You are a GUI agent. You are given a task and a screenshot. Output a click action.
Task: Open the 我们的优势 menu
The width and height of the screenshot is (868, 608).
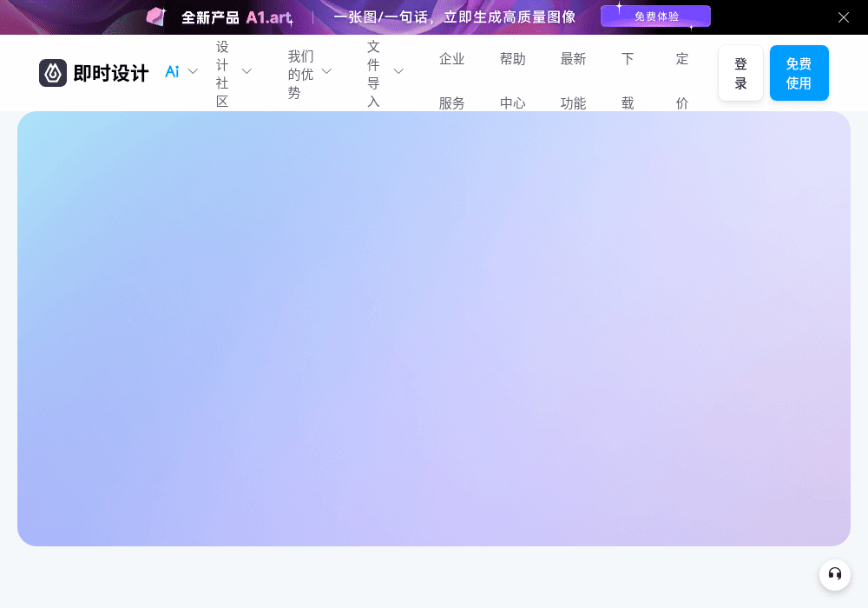click(x=300, y=74)
